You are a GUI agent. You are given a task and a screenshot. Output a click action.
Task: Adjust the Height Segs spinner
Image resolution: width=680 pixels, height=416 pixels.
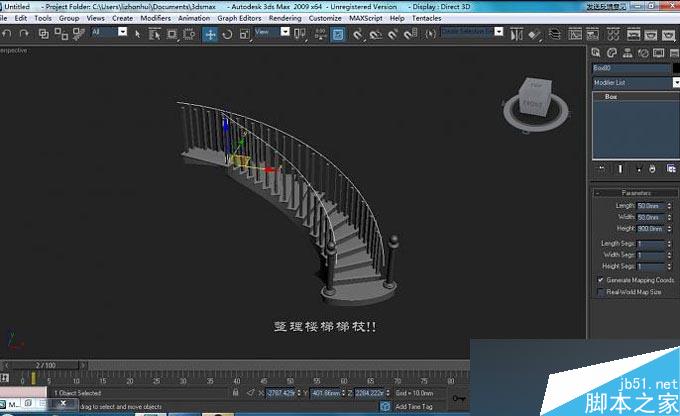click(x=669, y=266)
